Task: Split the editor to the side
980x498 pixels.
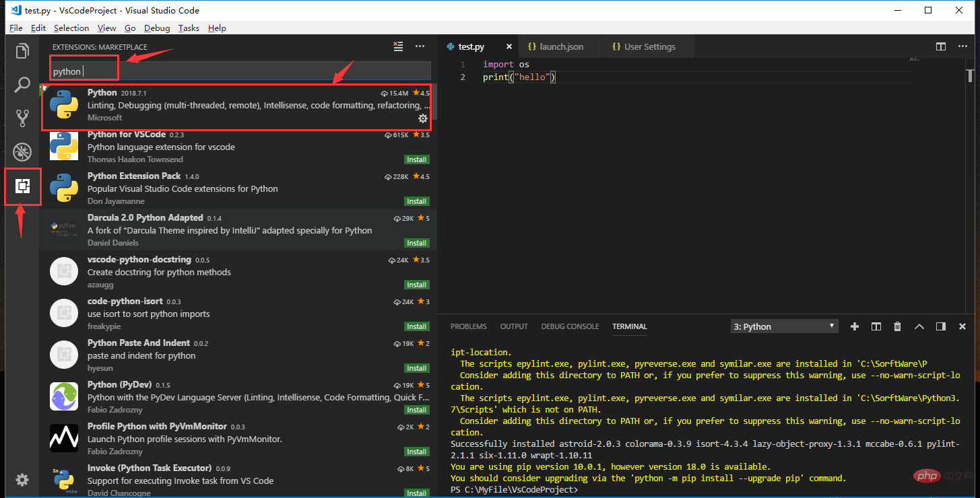Action: 941,46
